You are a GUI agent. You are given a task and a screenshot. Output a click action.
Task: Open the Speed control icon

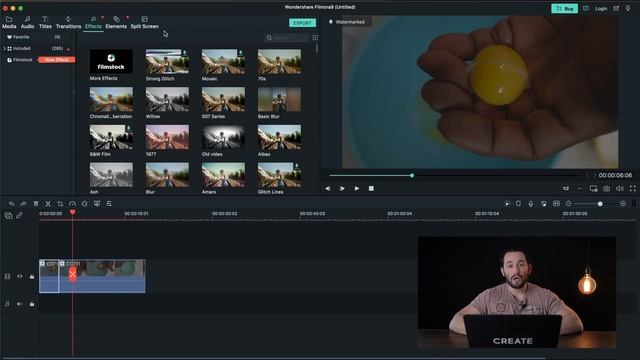pos(72,204)
